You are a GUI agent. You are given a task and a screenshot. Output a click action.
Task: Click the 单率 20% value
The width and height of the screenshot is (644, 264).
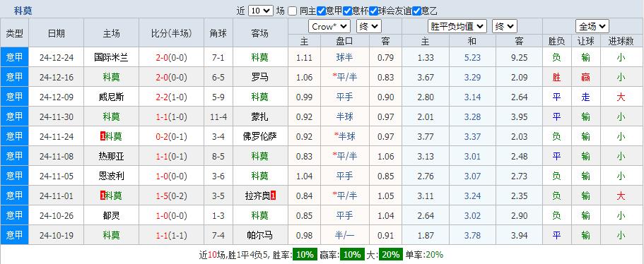(x=434, y=255)
